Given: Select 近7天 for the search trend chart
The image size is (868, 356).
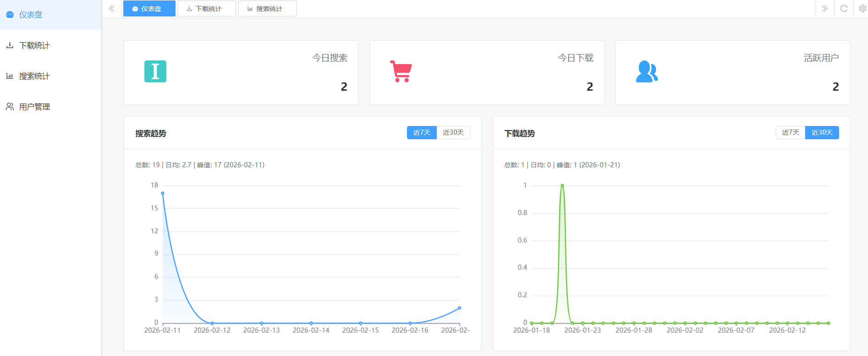Looking at the screenshot, I should [x=422, y=132].
